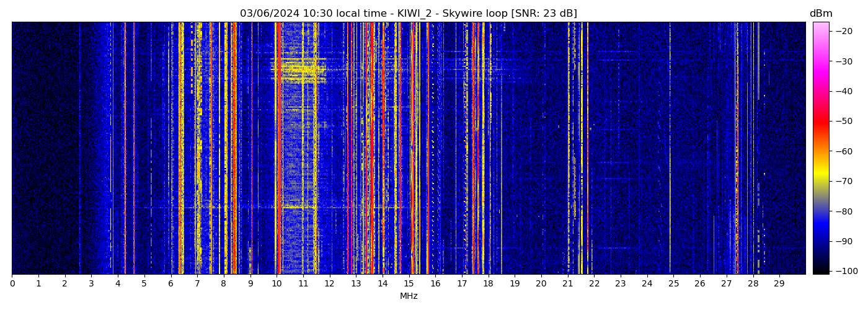
Task: Click the 5 MHz axis tick label
Action: tap(144, 283)
